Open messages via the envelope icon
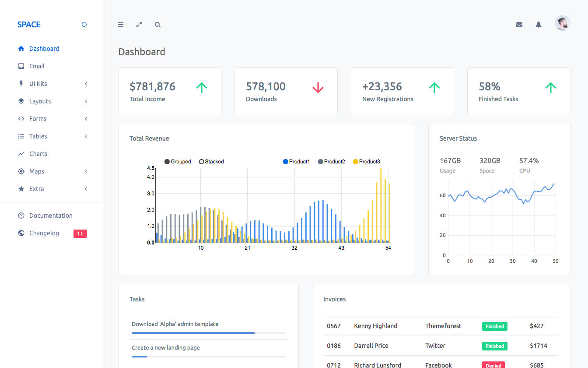Viewport: 588px width, 368px height. click(519, 25)
